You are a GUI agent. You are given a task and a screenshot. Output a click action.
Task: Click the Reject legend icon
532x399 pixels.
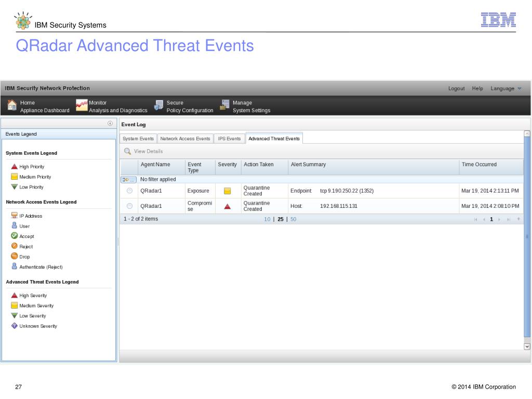point(14,246)
